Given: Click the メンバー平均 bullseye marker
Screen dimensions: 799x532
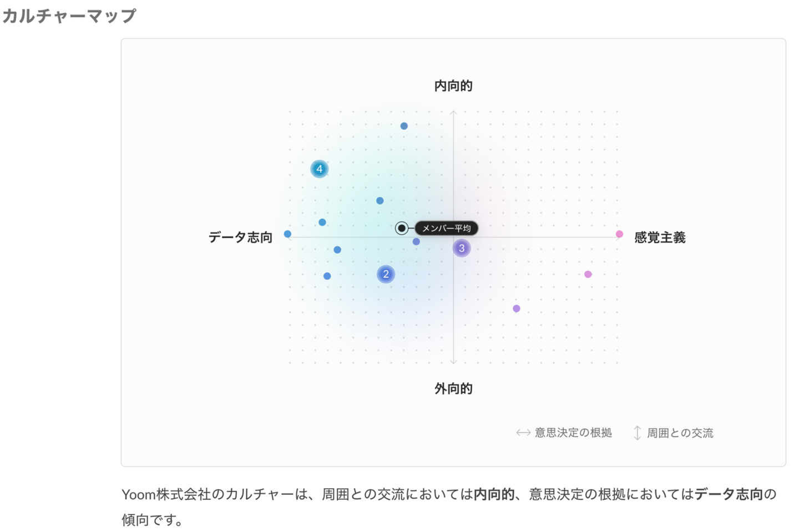Looking at the screenshot, I should tap(402, 228).
